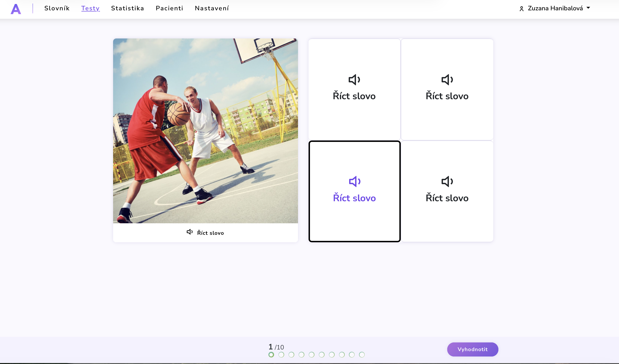
Task: Play audio in top-right answer card
Action: click(x=447, y=80)
